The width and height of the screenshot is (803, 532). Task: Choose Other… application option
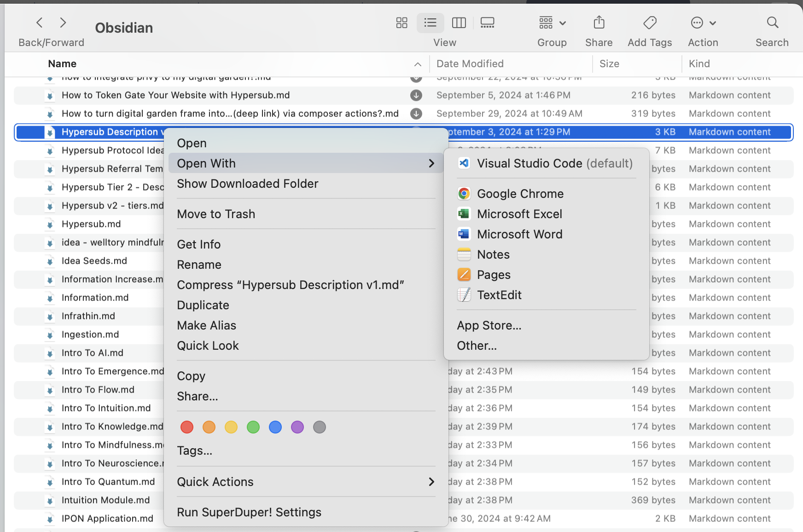[x=546, y=346]
